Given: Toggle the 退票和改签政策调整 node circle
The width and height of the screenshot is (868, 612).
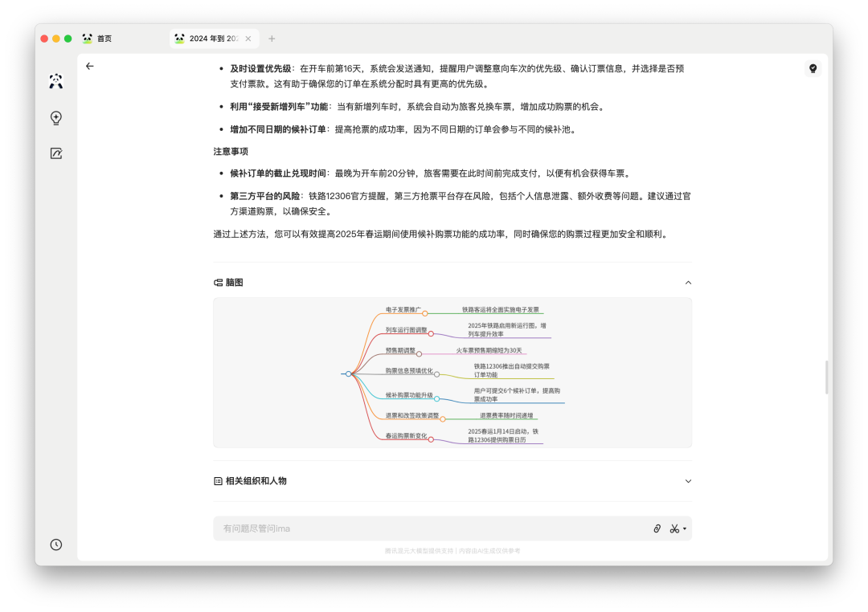Looking at the screenshot, I should pos(443,419).
